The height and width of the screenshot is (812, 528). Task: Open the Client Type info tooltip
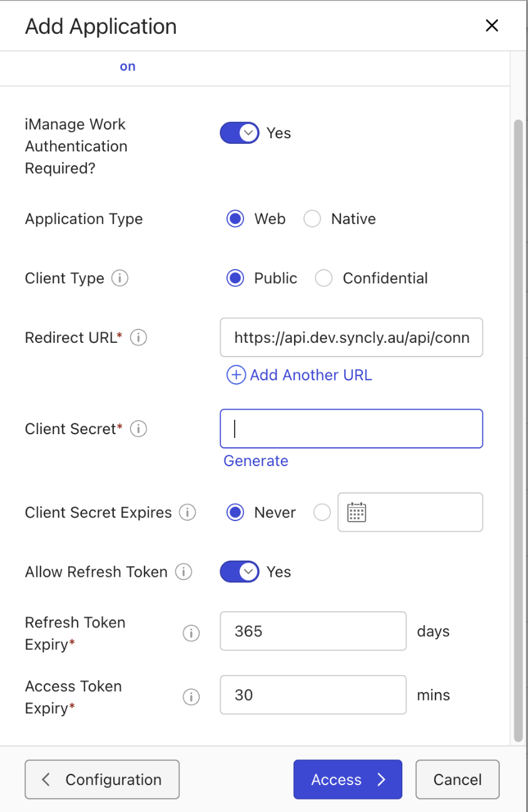pyautogui.click(x=119, y=278)
